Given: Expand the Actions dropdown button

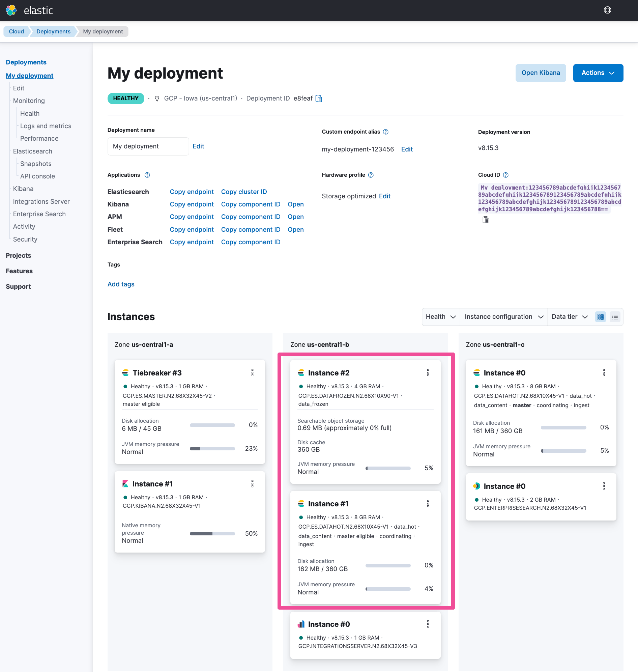Looking at the screenshot, I should coord(598,73).
